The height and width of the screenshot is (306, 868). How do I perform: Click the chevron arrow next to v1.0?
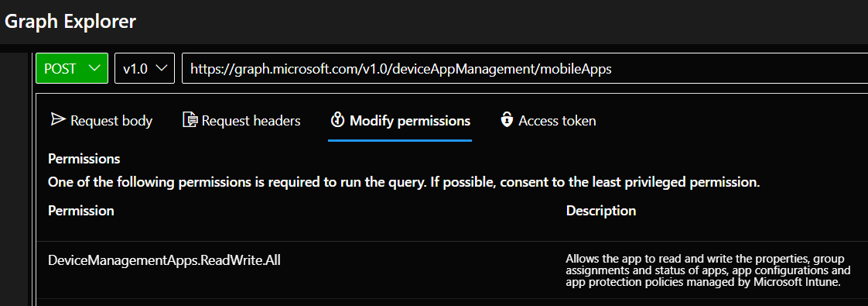(161, 68)
